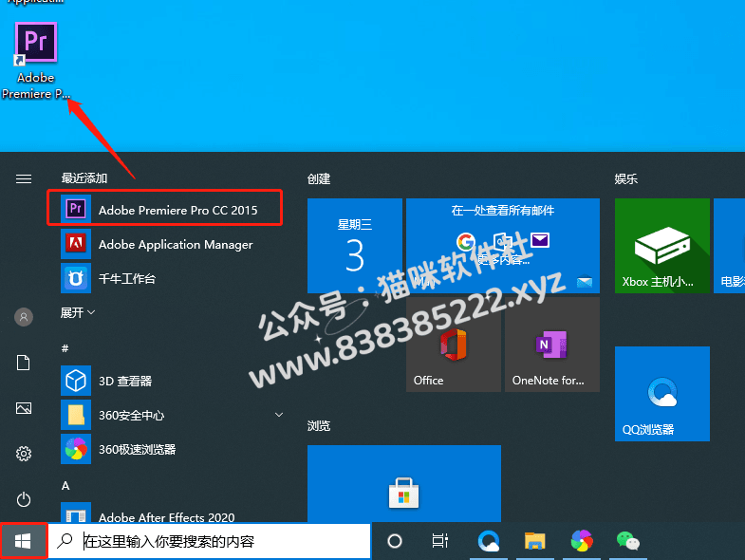Screen dimensions: 745x560
Task: Click the 创建 group heading
Action: coord(319,178)
